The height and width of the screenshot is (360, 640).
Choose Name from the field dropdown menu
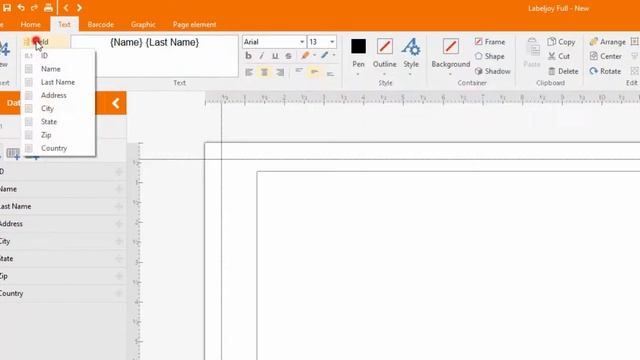(58, 69)
